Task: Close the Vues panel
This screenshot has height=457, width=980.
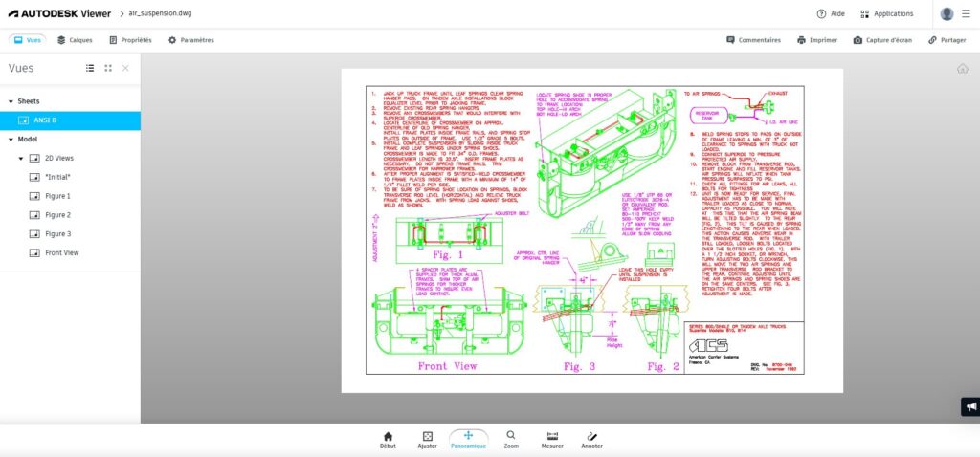Action: (x=125, y=68)
